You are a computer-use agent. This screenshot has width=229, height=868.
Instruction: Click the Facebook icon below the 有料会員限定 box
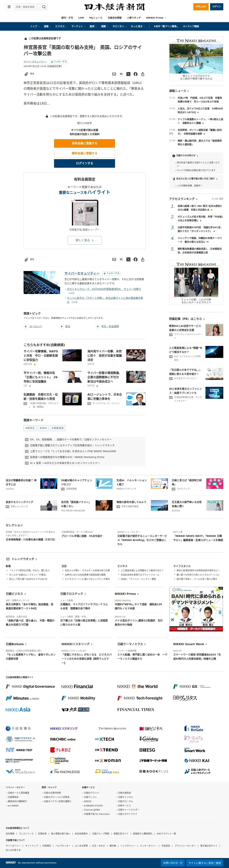pyautogui.click(x=135, y=259)
